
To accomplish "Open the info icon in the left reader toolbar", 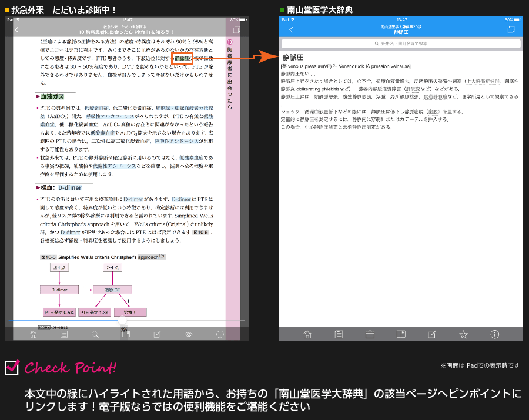I will tap(220, 334).
